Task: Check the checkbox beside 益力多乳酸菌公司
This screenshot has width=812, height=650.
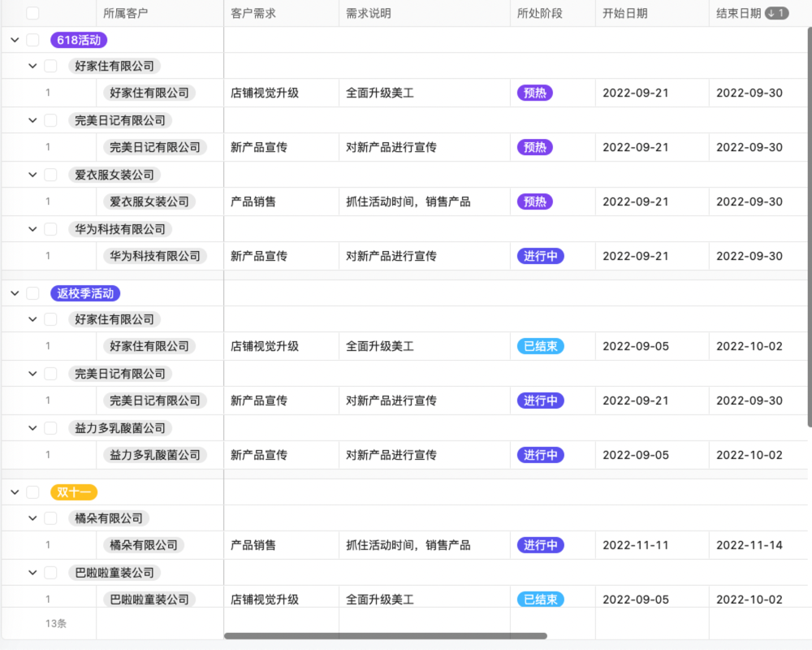Action: point(50,428)
